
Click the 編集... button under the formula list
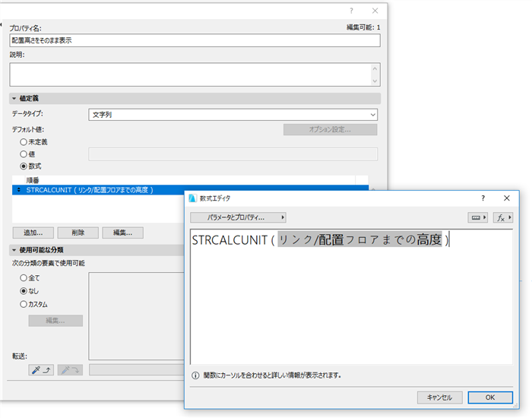(x=123, y=233)
